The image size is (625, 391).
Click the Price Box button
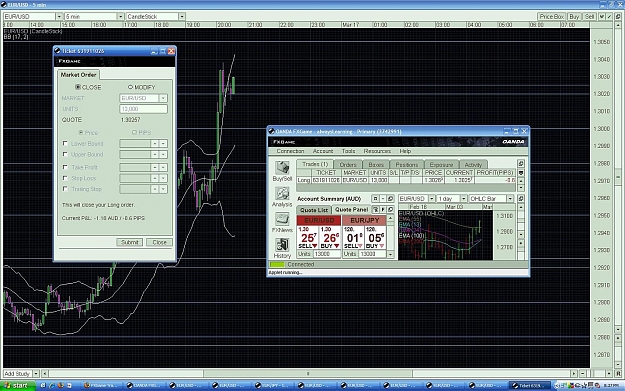tap(552, 17)
